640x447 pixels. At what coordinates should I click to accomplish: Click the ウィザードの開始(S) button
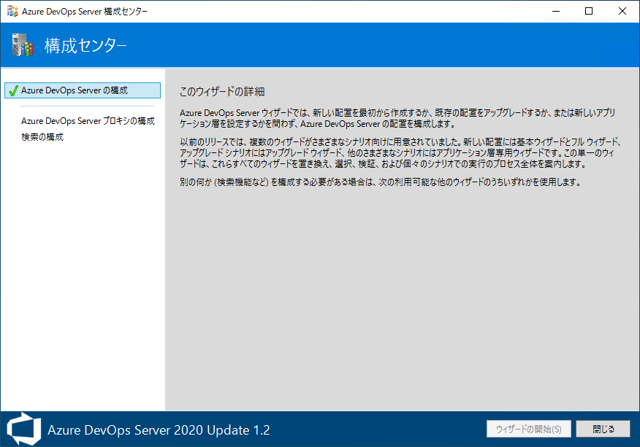(x=529, y=429)
